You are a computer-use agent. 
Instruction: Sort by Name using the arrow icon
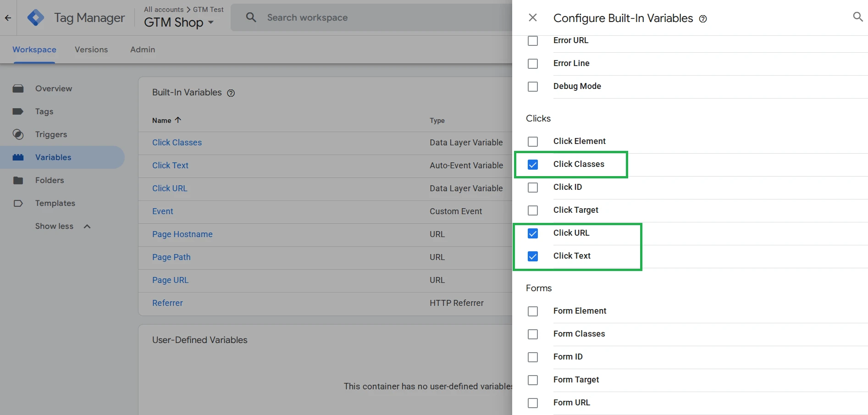(178, 120)
